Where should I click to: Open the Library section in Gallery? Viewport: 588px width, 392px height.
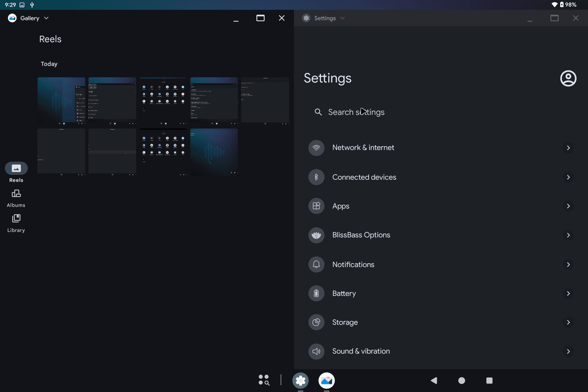[16, 222]
